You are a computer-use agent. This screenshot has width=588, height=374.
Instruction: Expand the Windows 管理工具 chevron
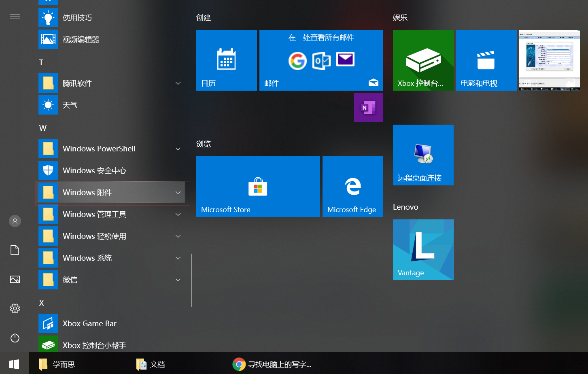pos(178,215)
